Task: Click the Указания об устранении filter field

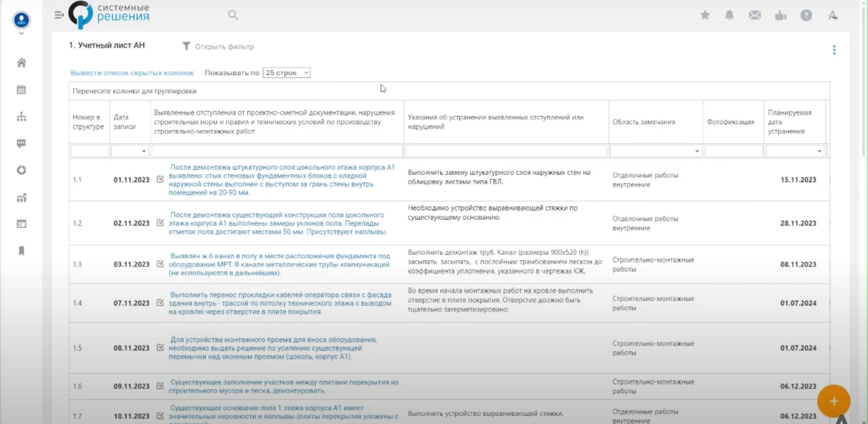Action: (x=506, y=151)
